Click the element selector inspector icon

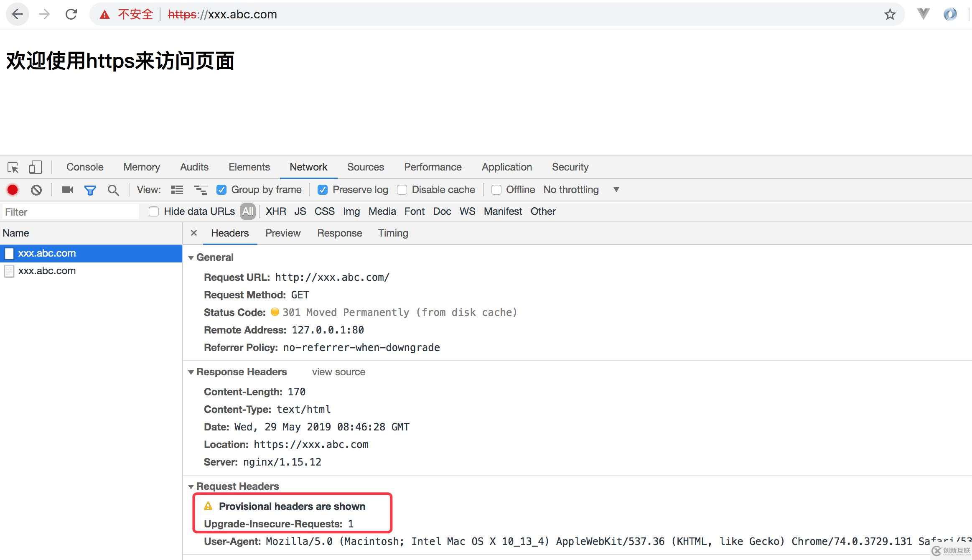pyautogui.click(x=13, y=167)
